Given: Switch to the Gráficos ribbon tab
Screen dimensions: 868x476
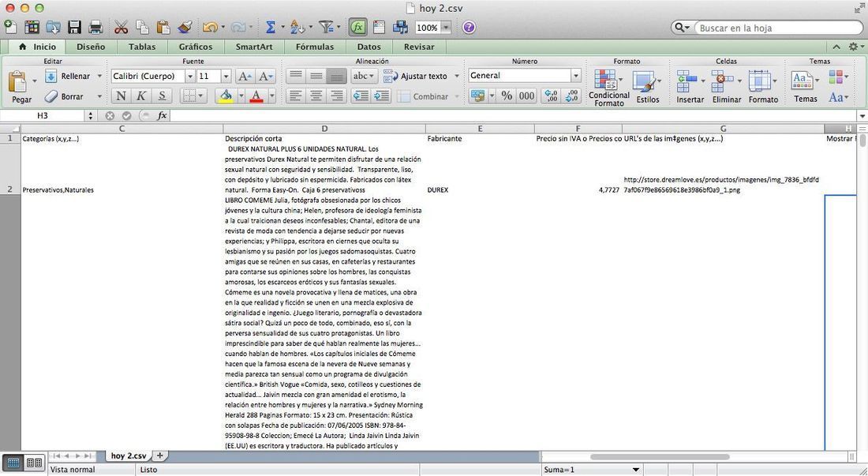Looking at the screenshot, I should pyautogui.click(x=196, y=47).
